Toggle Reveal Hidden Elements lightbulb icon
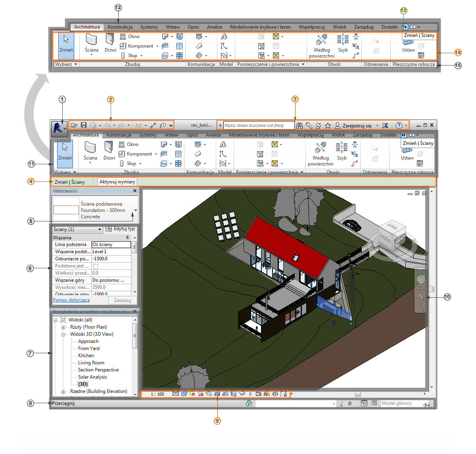Screen dimensions: 476x454 pos(250,394)
